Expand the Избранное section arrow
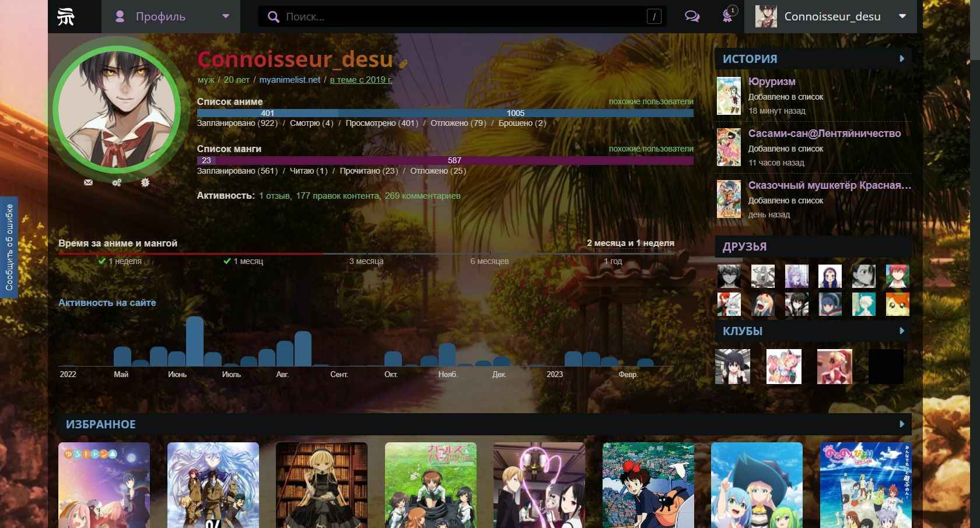Viewport: 980px width, 528px height. 901,424
